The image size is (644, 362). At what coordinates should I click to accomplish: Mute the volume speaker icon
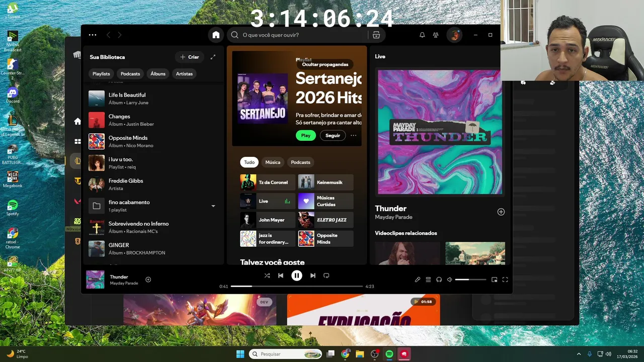[x=450, y=280]
